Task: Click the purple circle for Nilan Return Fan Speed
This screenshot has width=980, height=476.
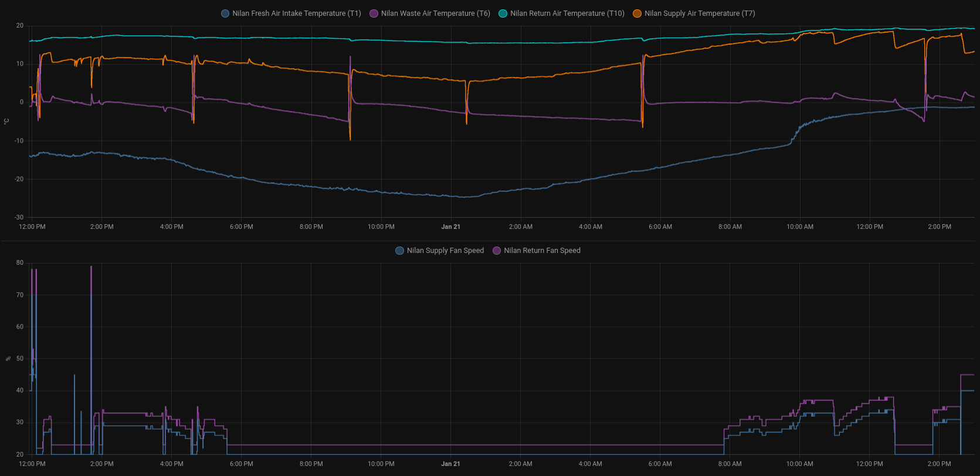Action: (x=497, y=251)
